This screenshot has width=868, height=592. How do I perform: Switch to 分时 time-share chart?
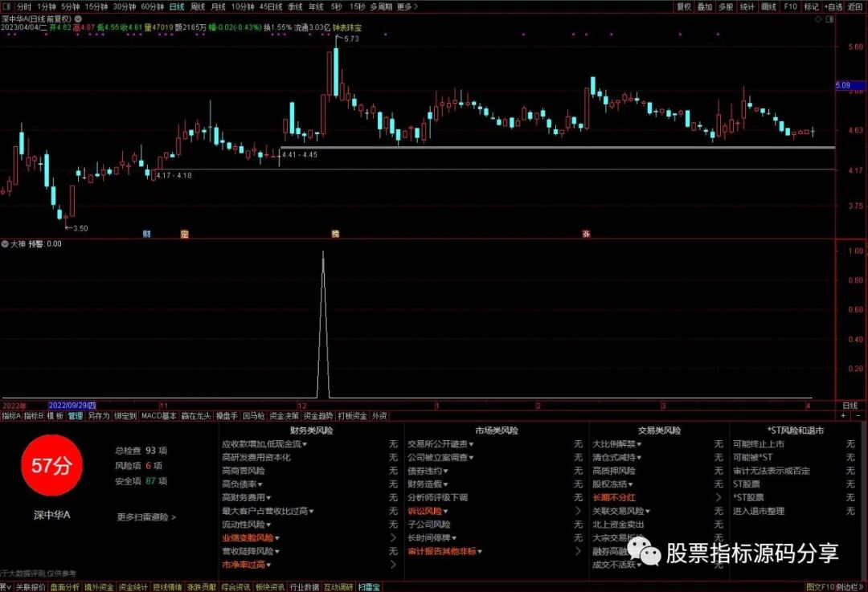click(24, 6)
